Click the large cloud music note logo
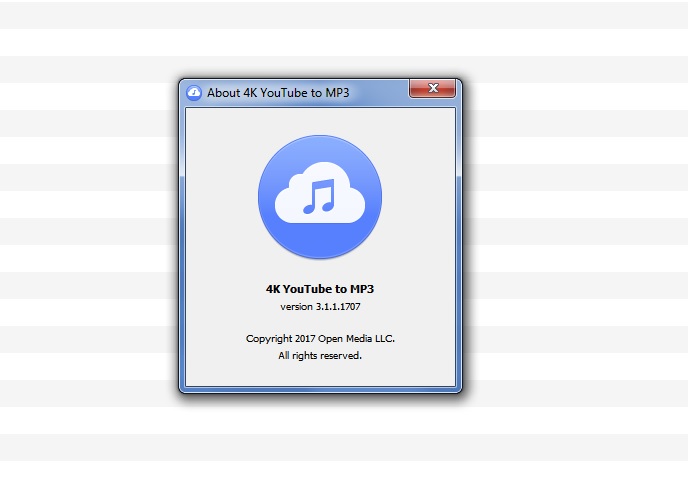 coord(320,197)
